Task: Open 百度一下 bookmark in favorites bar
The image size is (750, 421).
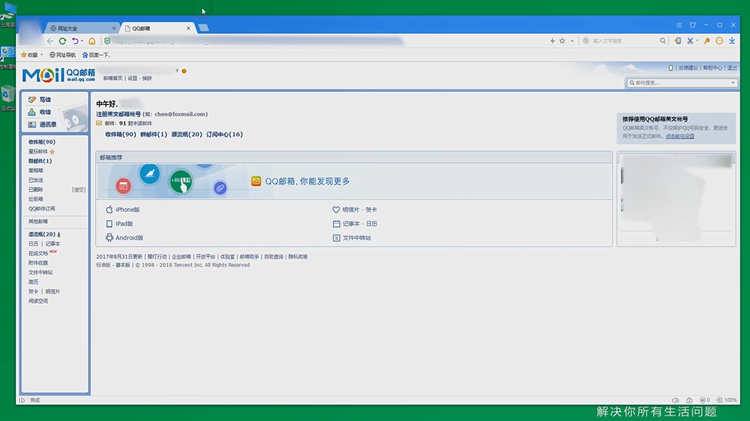Action: (96, 55)
